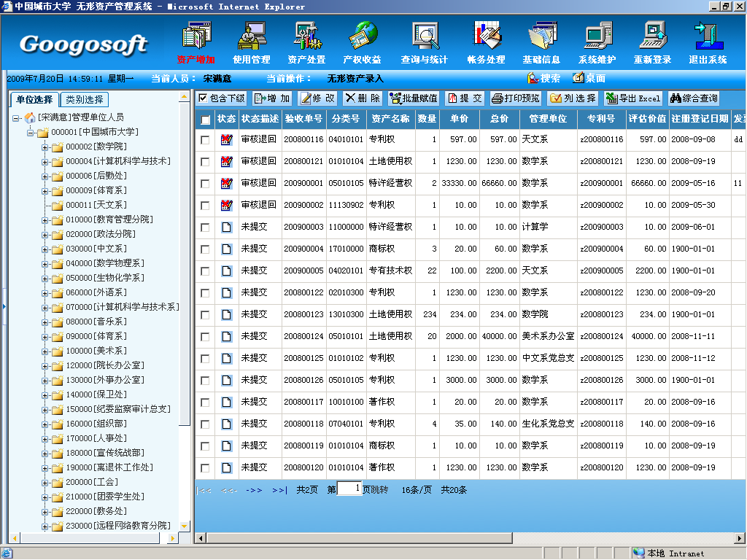Click the 增加 add toolbar button
The height and width of the screenshot is (560, 747).
point(272,98)
